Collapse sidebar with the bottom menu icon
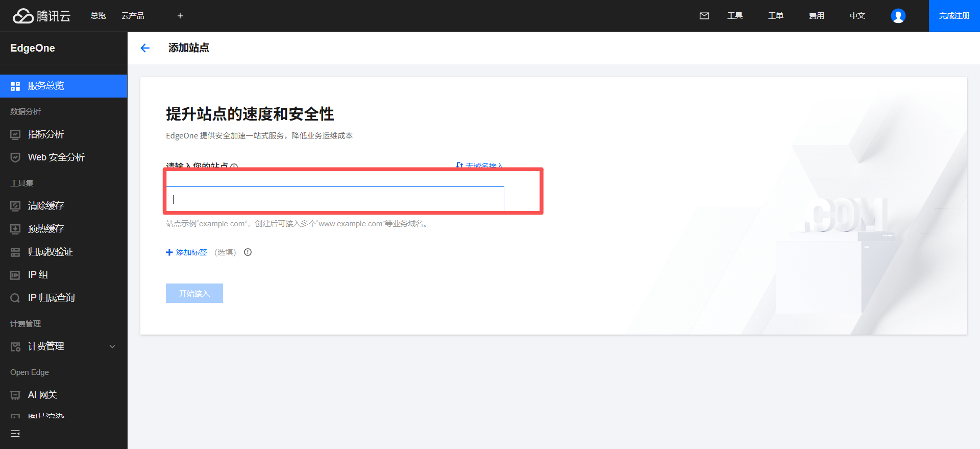Viewport: 980px width, 449px height. pyautogui.click(x=15, y=434)
